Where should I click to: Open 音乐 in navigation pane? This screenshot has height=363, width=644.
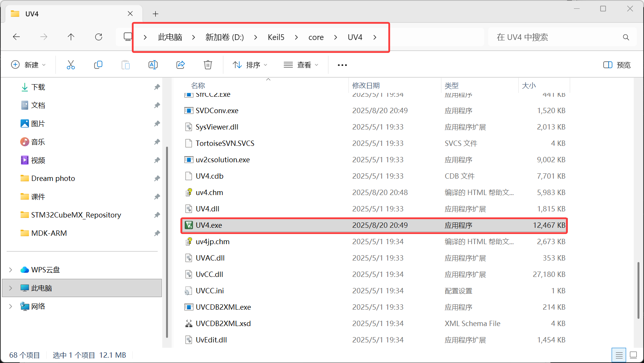pyautogui.click(x=38, y=142)
